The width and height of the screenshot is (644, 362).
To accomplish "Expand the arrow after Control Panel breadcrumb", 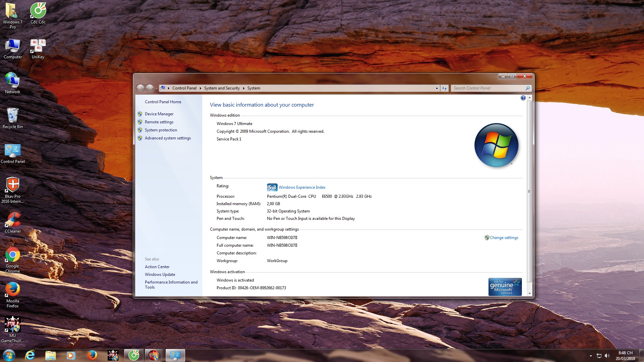I will pyautogui.click(x=200, y=88).
